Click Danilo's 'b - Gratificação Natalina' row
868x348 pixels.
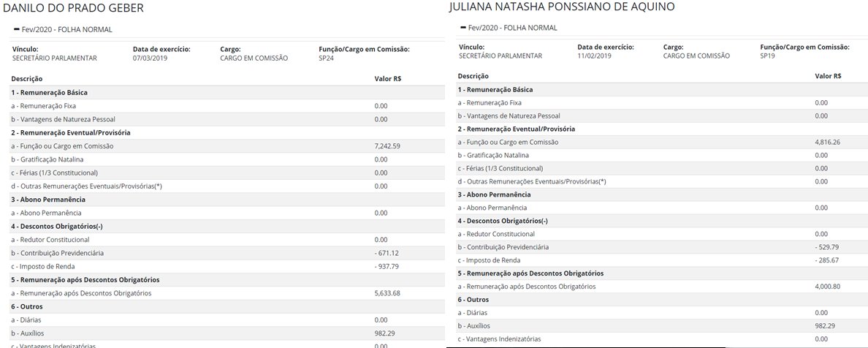pyautogui.click(x=227, y=159)
